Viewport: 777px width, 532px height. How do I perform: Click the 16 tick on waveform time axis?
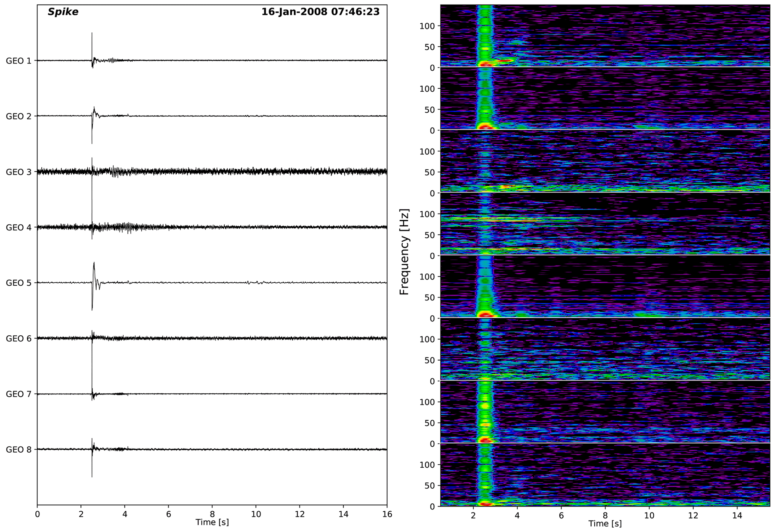pos(387,514)
